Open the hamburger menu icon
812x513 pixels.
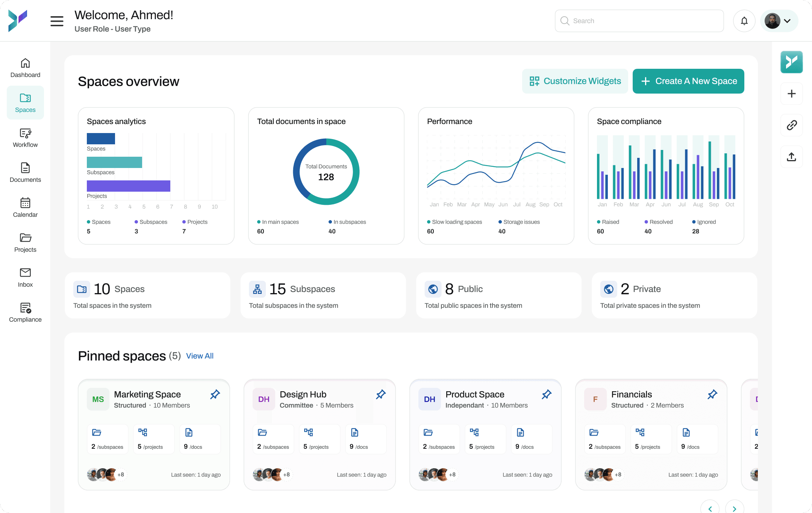tap(57, 21)
